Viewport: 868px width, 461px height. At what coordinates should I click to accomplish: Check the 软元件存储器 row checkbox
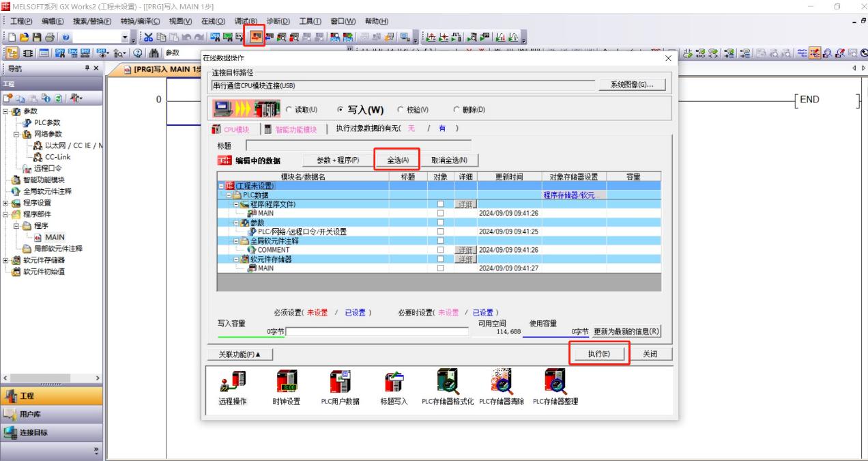[x=440, y=260]
